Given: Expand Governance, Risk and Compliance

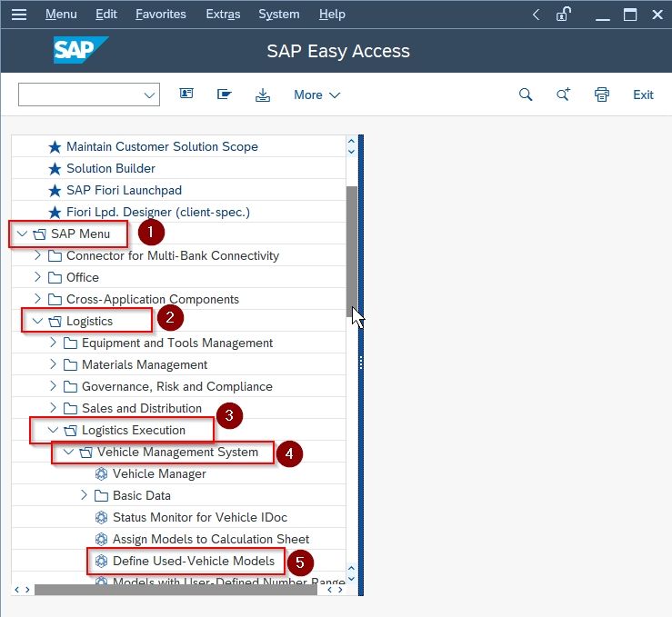Looking at the screenshot, I should (x=53, y=386).
